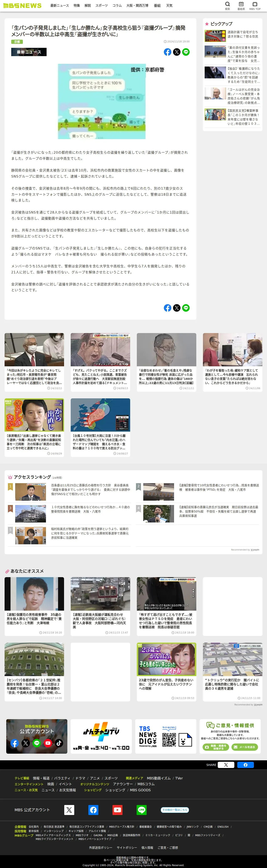The width and height of the screenshot is (267, 868).
Task: Open ご意見・ご感想 footer link
Action: point(168,847)
